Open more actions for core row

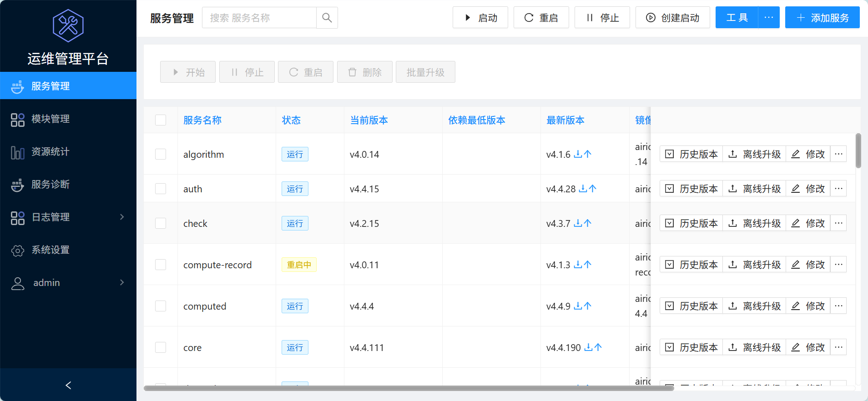coord(838,347)
